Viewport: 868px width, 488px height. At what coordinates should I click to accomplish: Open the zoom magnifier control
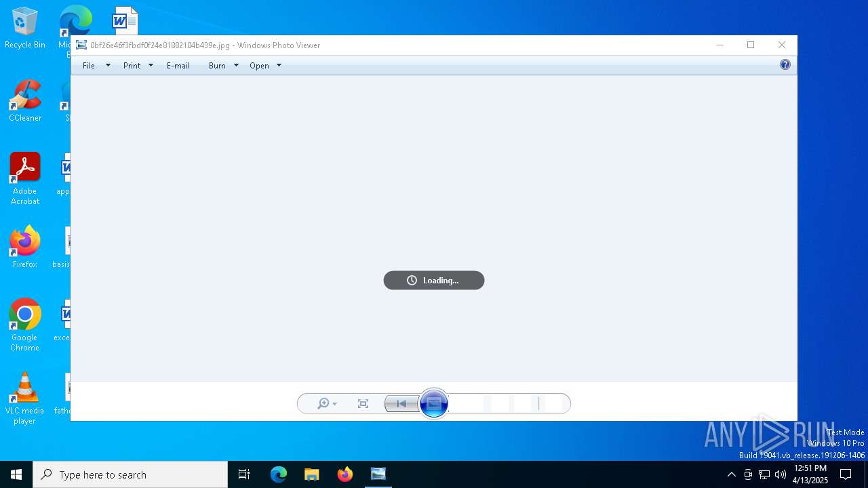point(327,404)
